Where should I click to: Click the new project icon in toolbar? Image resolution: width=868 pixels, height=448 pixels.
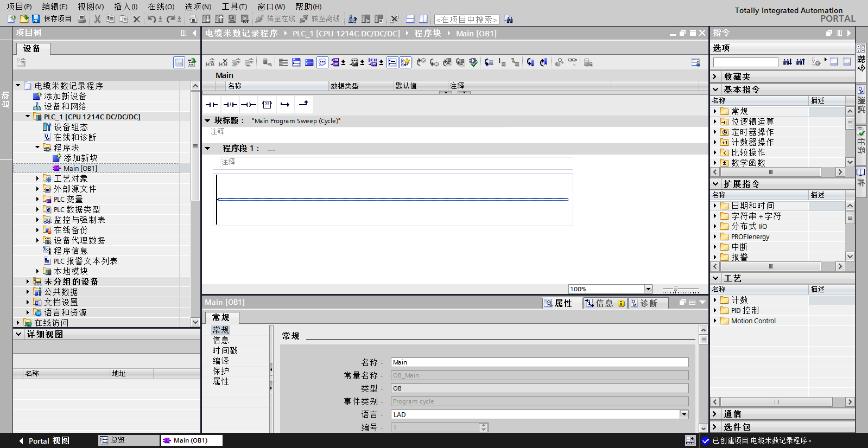pyautogui.click(x=11, y=19)
